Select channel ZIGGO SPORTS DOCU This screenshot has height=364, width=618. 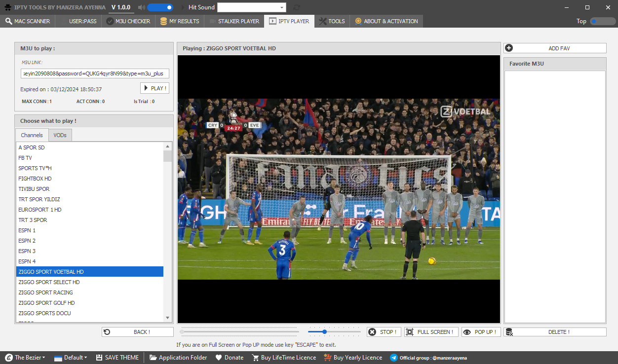(x=90, y=313)
